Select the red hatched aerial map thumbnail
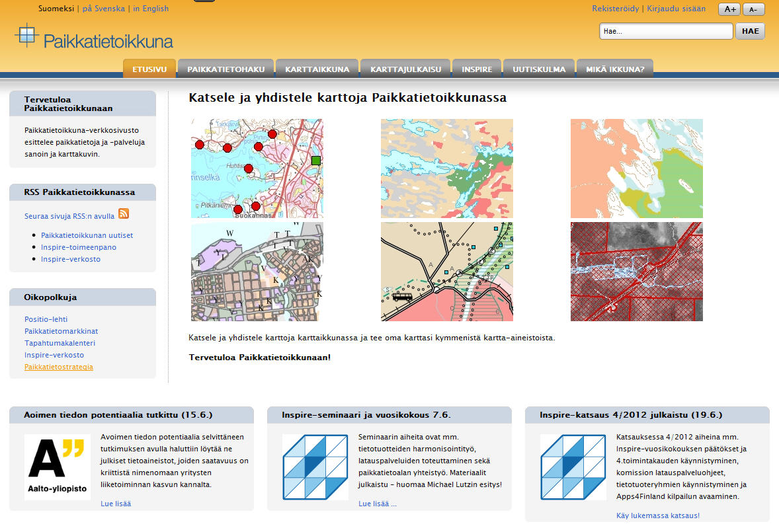 pyautogui.click(x=636, y=272)
